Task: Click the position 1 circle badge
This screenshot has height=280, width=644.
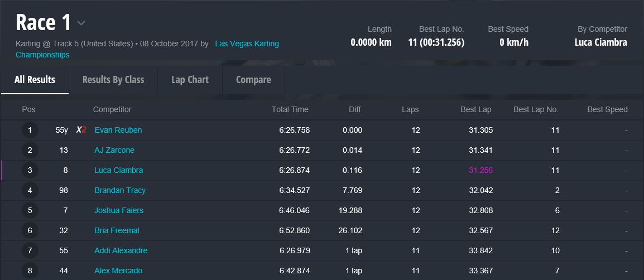Action: 30,131
